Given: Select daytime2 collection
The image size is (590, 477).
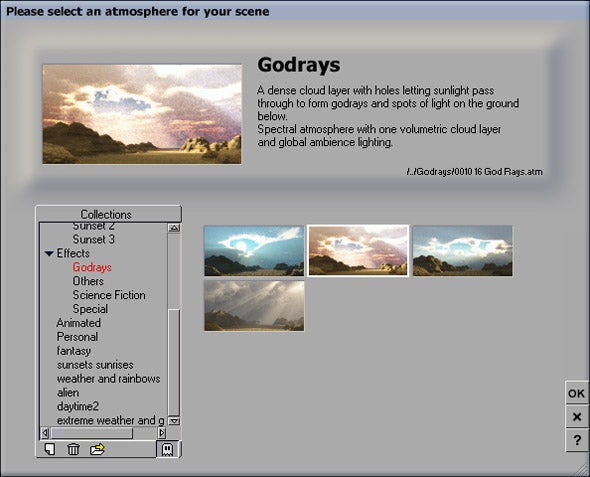Looking at the screenshot, I should tap(78, 406).
